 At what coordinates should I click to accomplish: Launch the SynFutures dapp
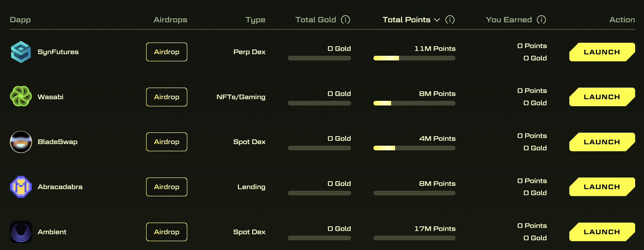coord(602,52)
